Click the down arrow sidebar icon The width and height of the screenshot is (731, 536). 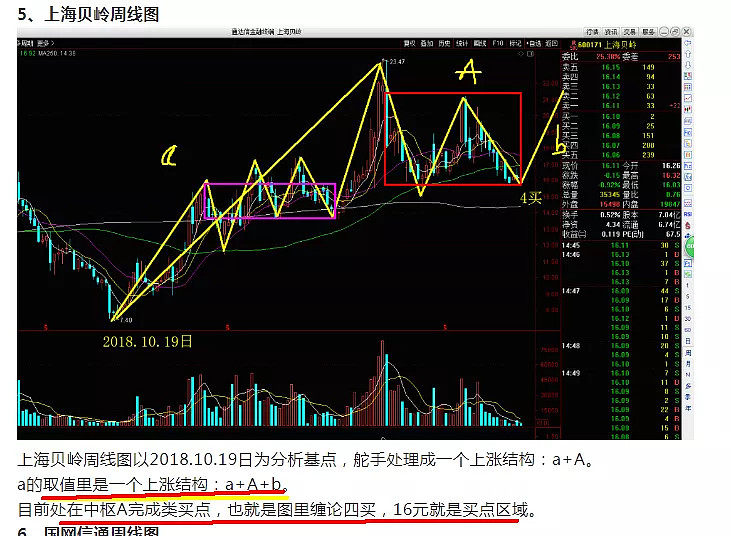pyautogui.click(x=688, y=65)
